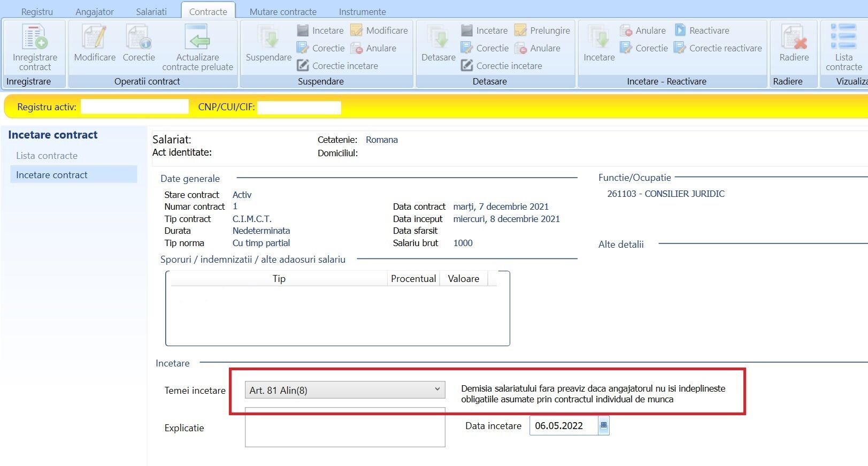Open the Instrumente tab
The image size is (868, 466).
pyautogui.click(x=362, y=11)
